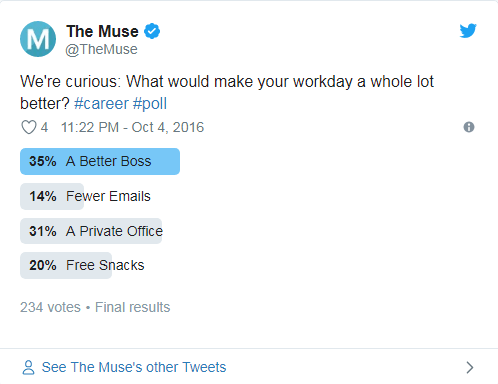Select the Free Snacks poll option
The width and height of the screenshot is (498, 384).
click(82, 265)
